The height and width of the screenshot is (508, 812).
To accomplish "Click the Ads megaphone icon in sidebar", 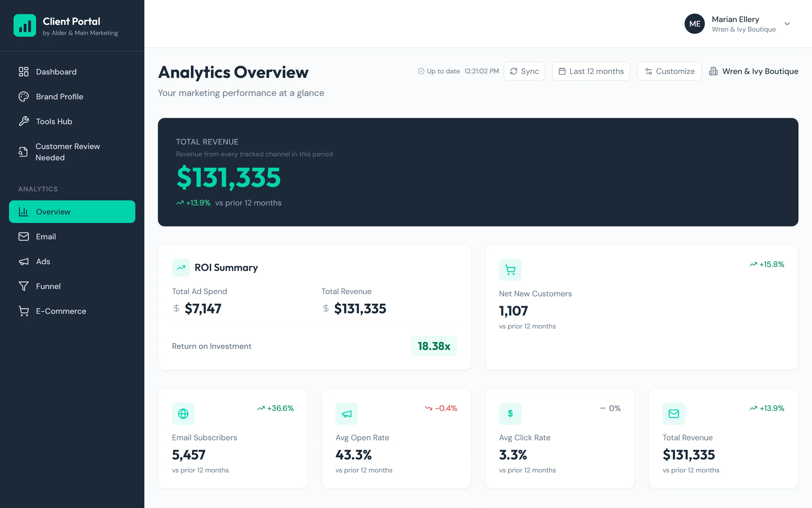I will pos(23,261).
